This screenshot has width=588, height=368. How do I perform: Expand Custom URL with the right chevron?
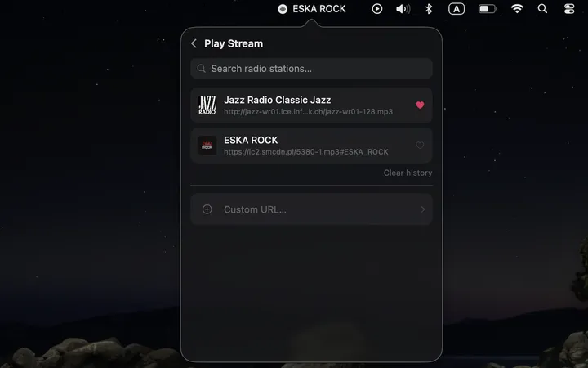(x=423, y=209)
